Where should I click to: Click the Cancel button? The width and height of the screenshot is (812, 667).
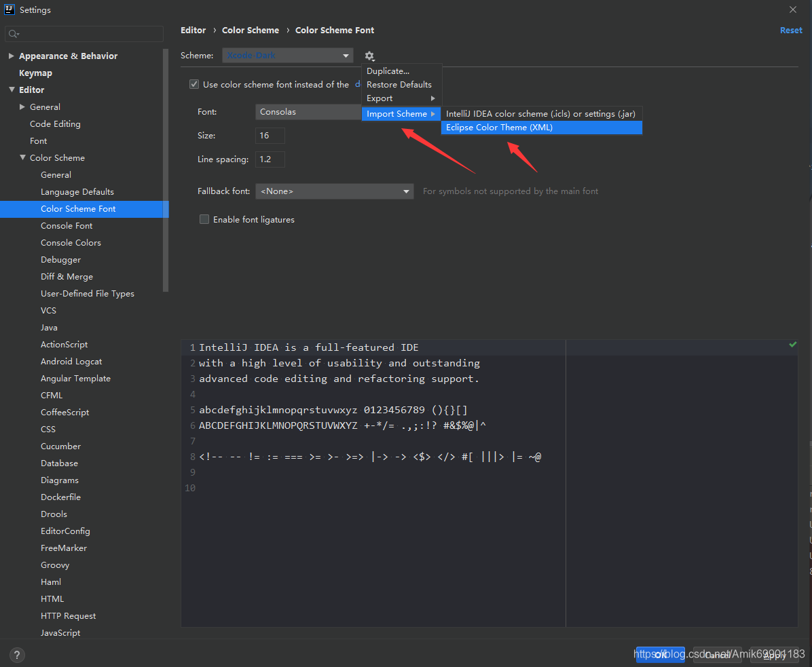tap(717, 655)
